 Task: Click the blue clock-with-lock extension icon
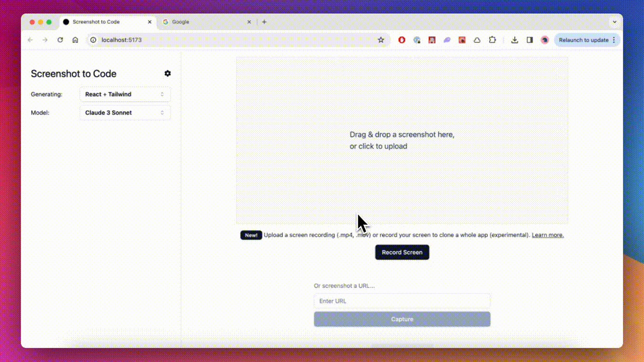[x=417, y=40]
